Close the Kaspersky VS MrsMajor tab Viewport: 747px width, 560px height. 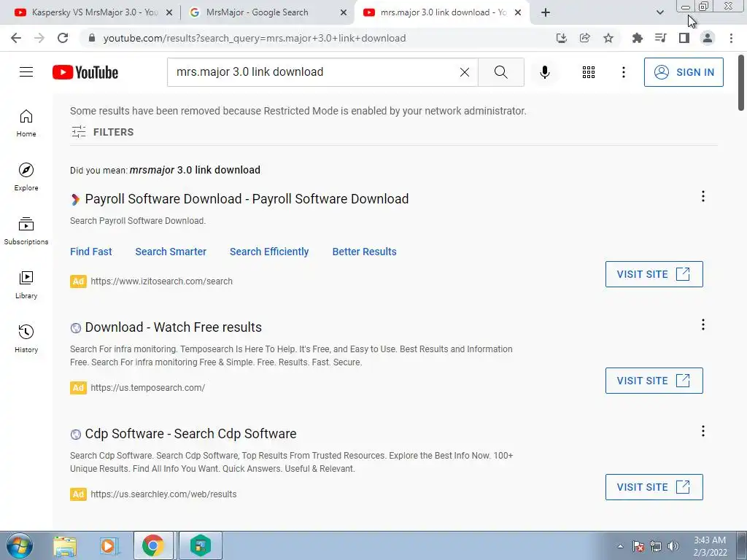pyautogui.click(x=169, y=13)
